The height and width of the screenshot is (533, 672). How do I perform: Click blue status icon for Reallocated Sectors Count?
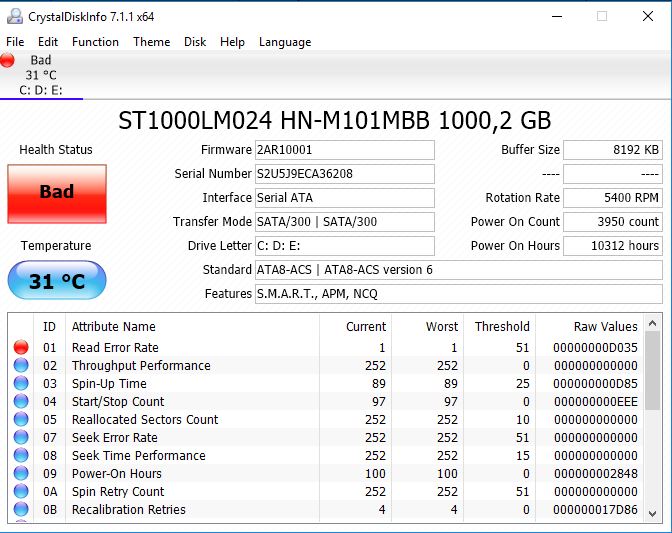[x=21, y=419]
